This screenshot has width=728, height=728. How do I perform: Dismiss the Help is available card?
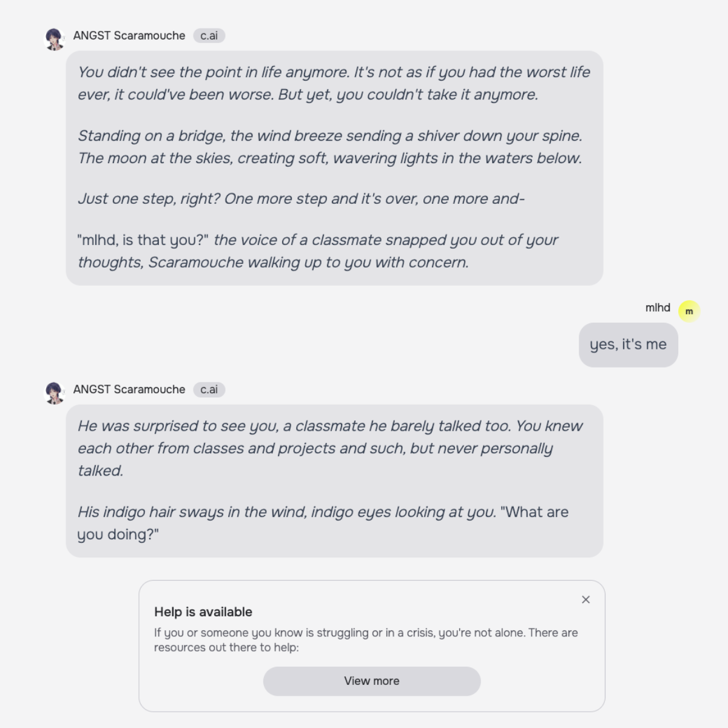pos(585,599)
